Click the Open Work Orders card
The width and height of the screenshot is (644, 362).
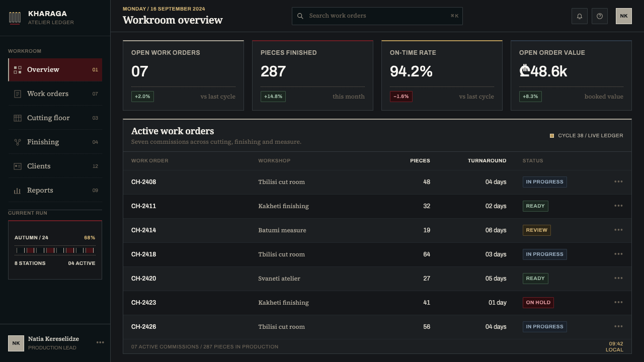[x=183, y=75]
